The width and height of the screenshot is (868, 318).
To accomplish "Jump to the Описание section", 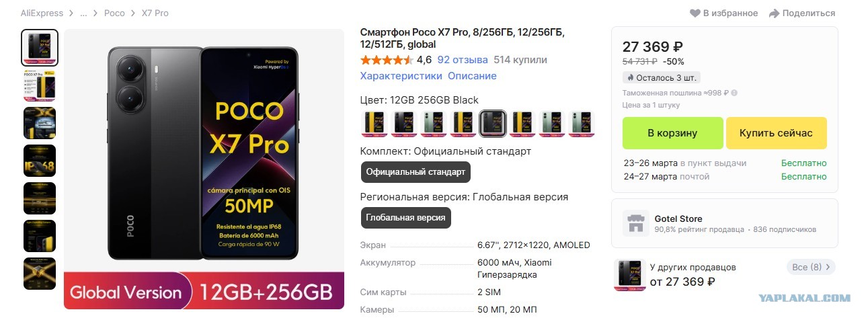I will pyautogui.click(x=472, y=76).
